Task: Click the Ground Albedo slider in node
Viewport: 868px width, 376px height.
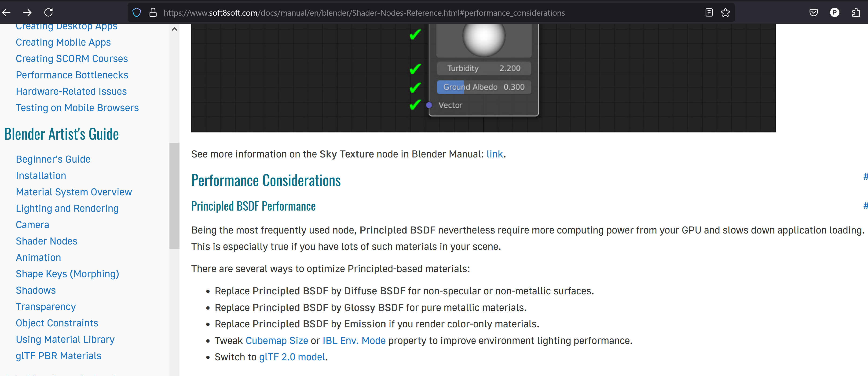Action: coord(483,87)
